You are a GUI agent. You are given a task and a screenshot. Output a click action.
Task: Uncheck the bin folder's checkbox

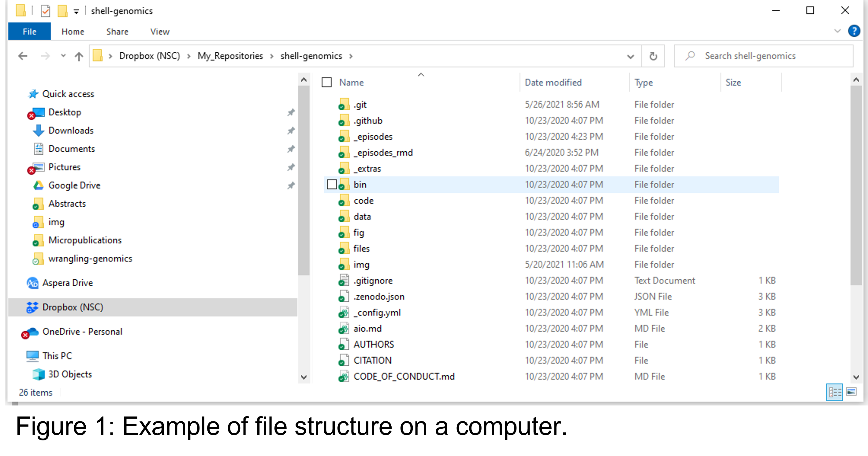point(332,184)
